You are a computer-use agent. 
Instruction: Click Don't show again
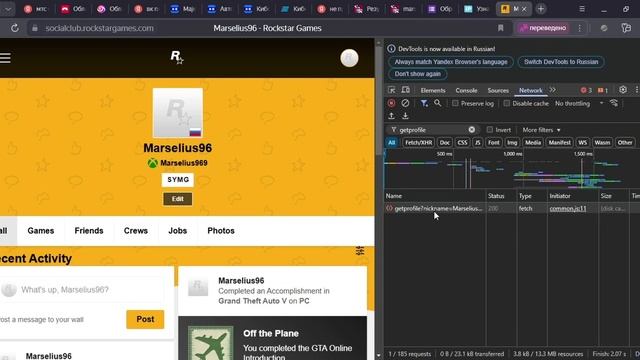click(x=418, y=74)
